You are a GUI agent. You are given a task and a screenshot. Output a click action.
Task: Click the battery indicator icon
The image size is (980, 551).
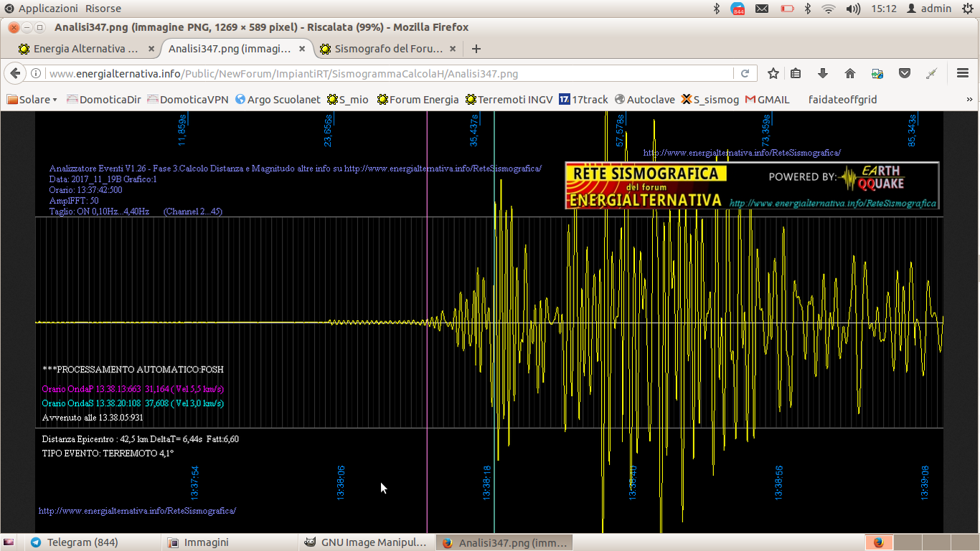point(786,9)
